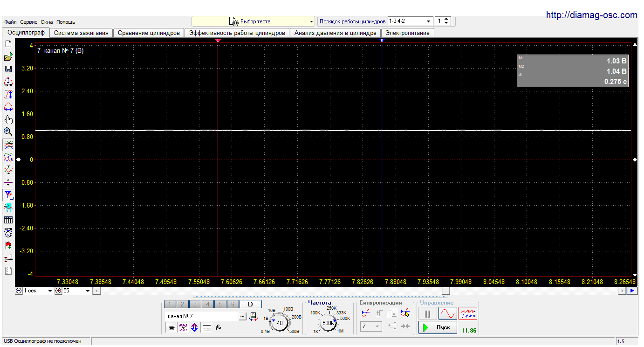This screenshot has height=347, width=644.
Task: Open the Сервис menu
Action: 29,22
